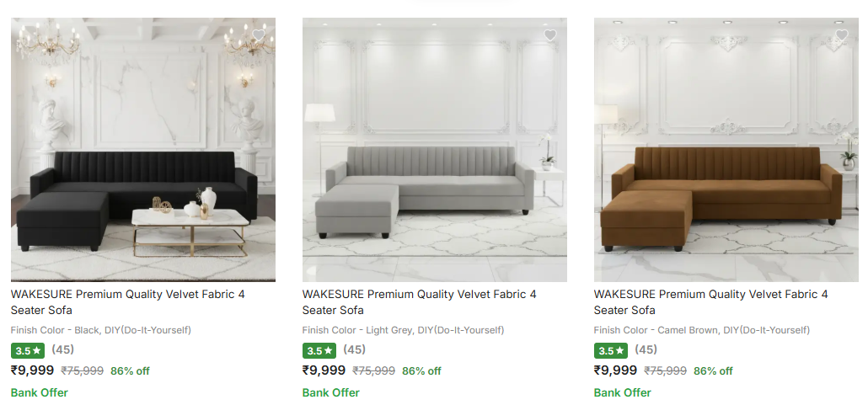Click light grey WAKESURE sofa title link
This screenshot has height=405, width=868.
pyautogui.click(x=419, y=302)
